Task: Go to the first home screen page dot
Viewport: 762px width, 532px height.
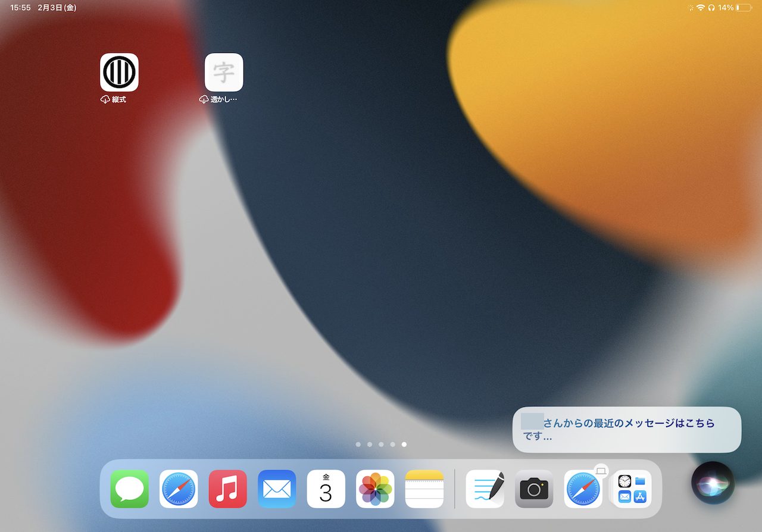Action: [x=358, y=445]
